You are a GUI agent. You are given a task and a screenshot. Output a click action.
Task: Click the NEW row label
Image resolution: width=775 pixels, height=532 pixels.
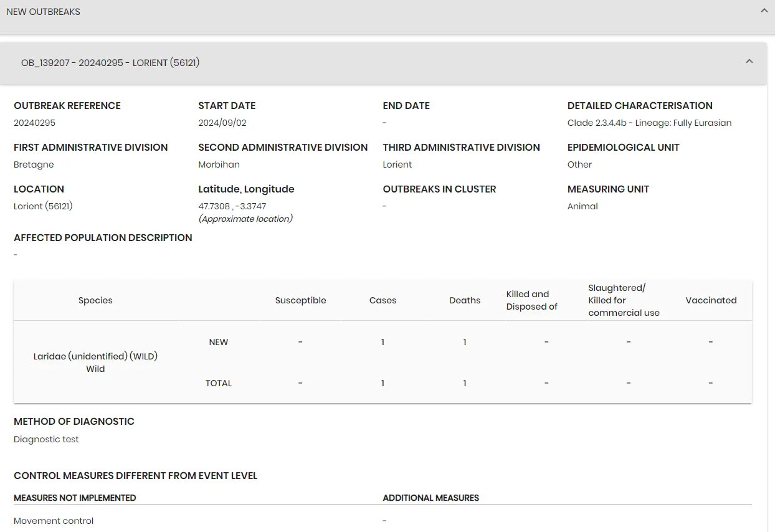coord(219,342)
